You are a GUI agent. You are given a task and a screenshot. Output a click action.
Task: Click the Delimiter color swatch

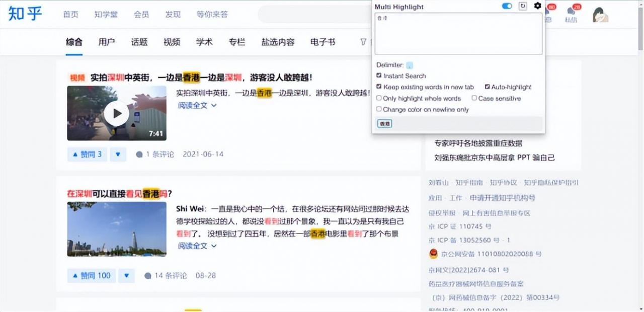point(409,65)
